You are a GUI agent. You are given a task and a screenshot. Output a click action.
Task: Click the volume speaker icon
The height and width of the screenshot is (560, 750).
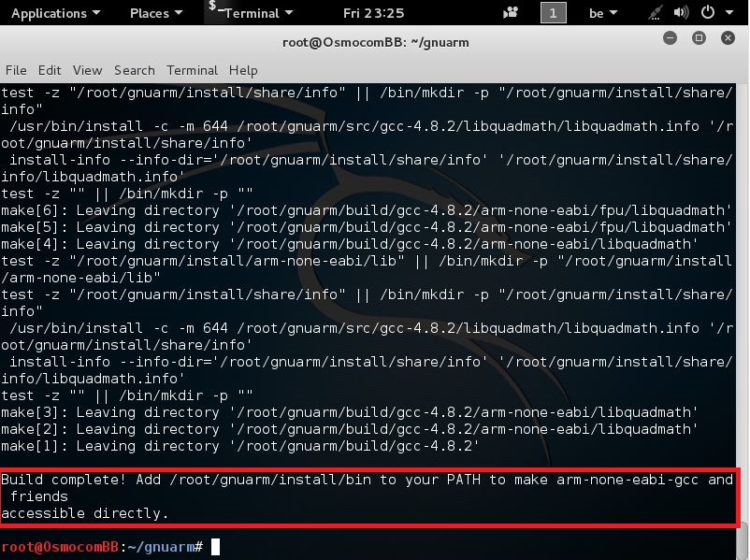(681, 12)
